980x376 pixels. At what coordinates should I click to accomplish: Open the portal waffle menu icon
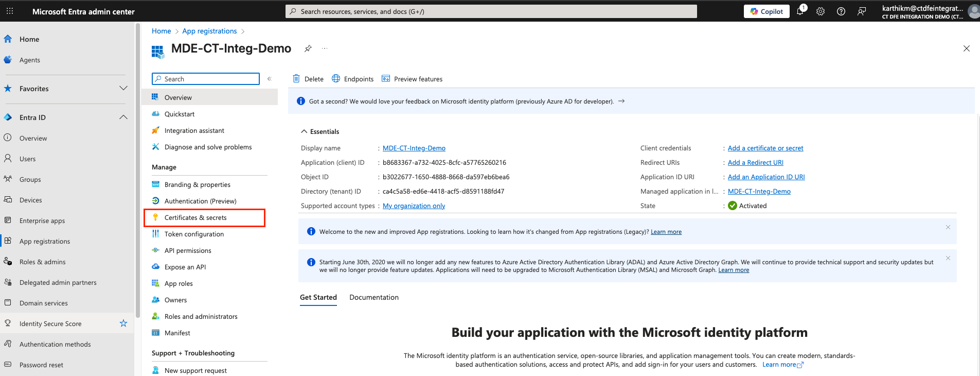click(10, 11)
